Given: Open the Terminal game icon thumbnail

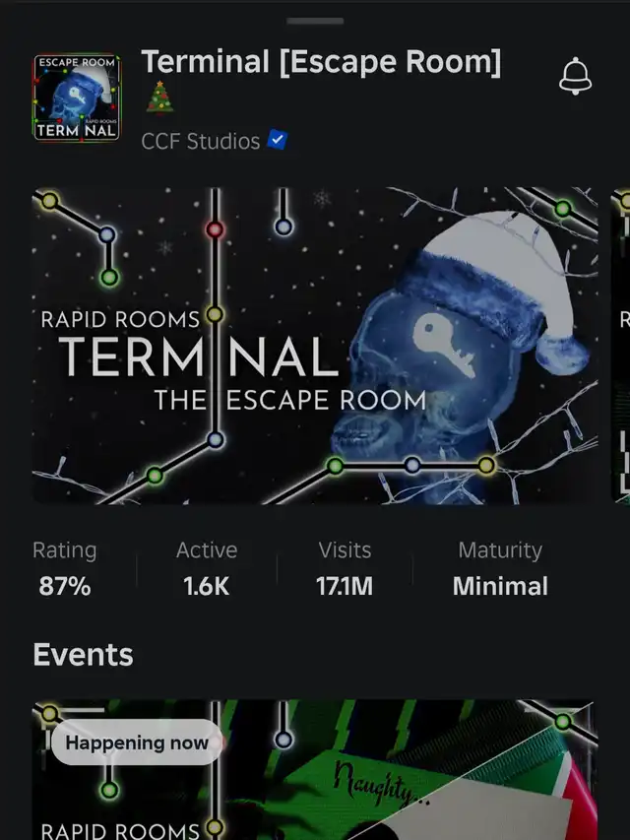Looking at the screenshot, I should pyautogui.click(x=77, y=97).
